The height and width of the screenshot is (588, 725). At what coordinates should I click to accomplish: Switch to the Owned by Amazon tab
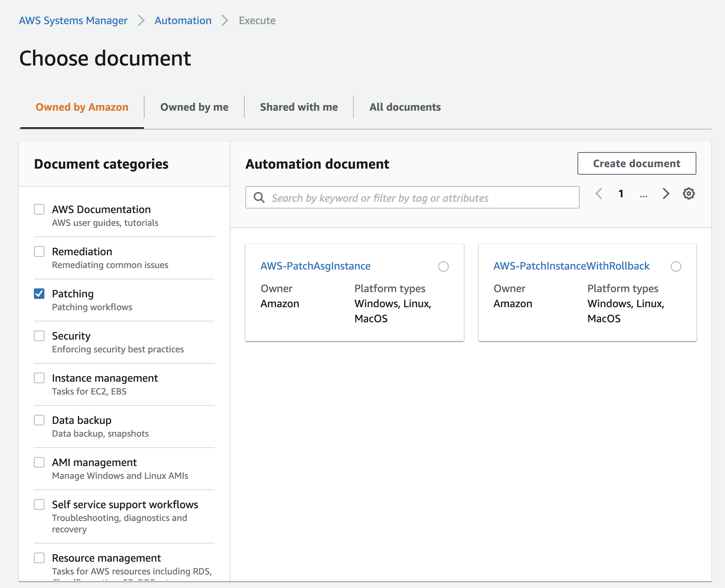click(82, 107)
